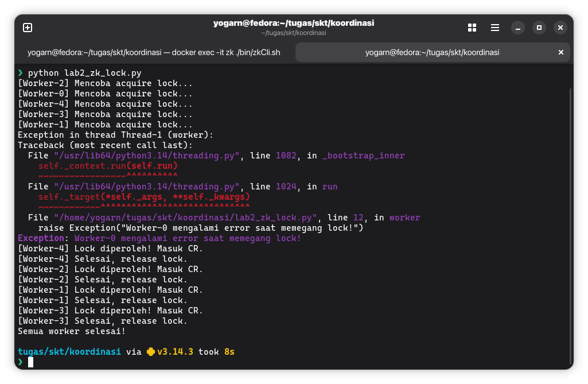This screenshot has height=384, width=588.
Task: Click the line [Worker-3] Mencoba acquire lock...
Action: click(x=105, y=114)
